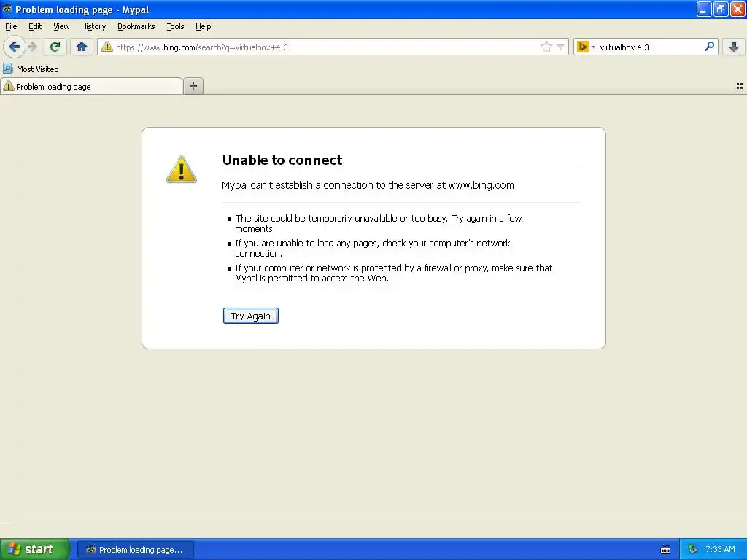Screen dimensions: 747x560
Task: Bookmark this page with the star icon
Action: (546, 47)
